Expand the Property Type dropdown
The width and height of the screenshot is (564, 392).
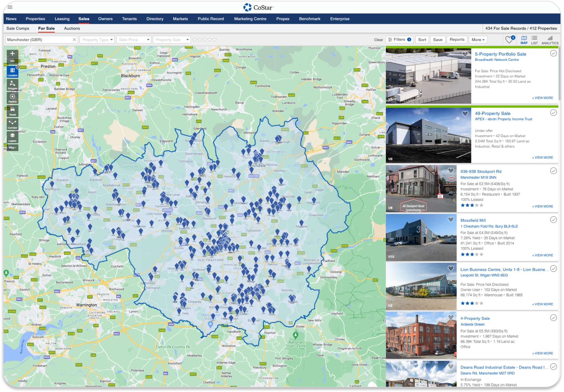[x=97, y=40]
